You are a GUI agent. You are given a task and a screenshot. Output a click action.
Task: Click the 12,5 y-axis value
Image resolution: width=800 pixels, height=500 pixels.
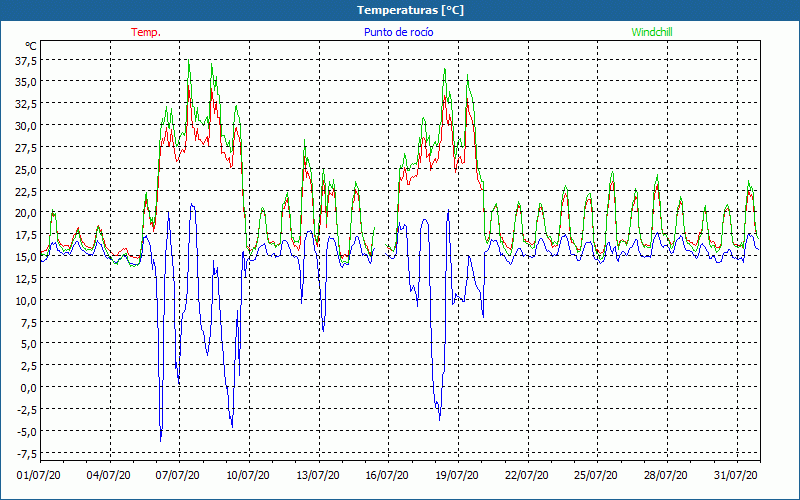pyautogui.click(x=26, y=279)
